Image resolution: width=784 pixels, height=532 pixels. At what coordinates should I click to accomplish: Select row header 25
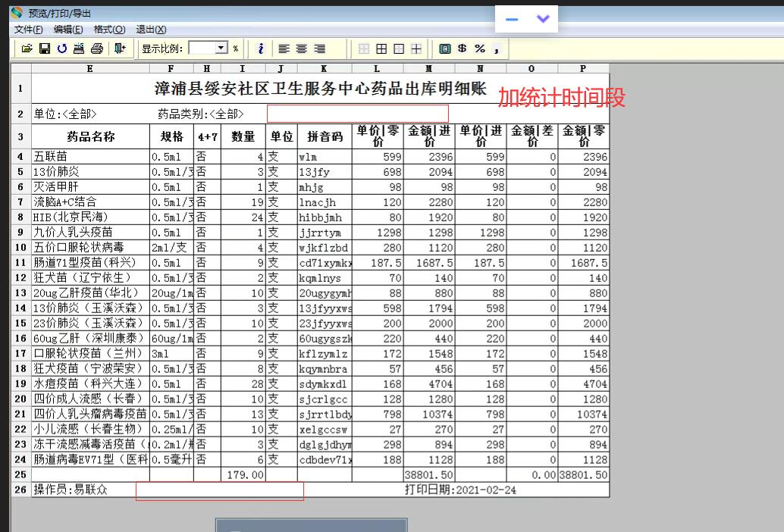20,474
